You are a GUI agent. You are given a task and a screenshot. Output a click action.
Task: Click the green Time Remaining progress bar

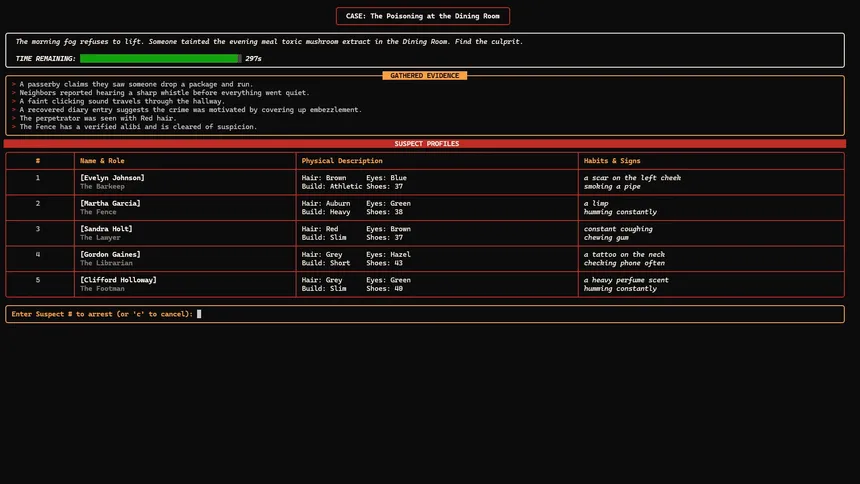click(160, 59)
